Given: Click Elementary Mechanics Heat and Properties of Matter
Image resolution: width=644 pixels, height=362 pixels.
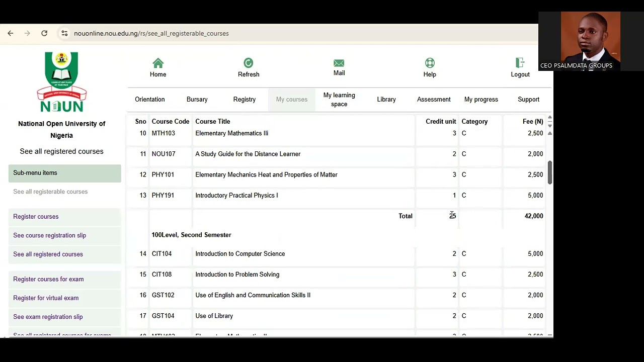Looking at the screenshot, I should (x=266, y=174).
